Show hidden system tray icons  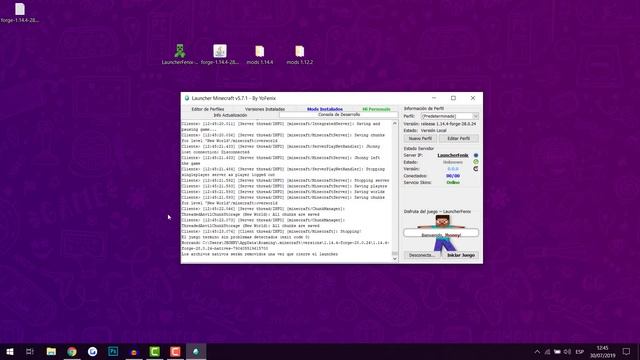pos(537,351)
